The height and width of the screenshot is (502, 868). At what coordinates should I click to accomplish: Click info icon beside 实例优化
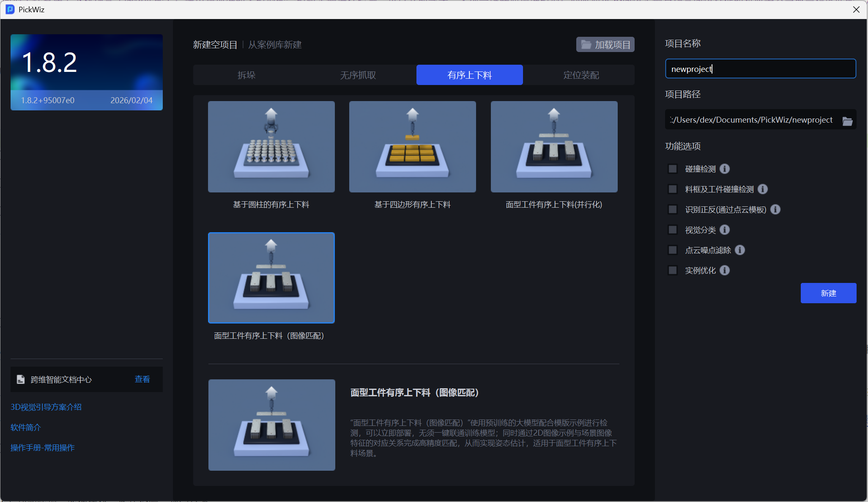725,270
